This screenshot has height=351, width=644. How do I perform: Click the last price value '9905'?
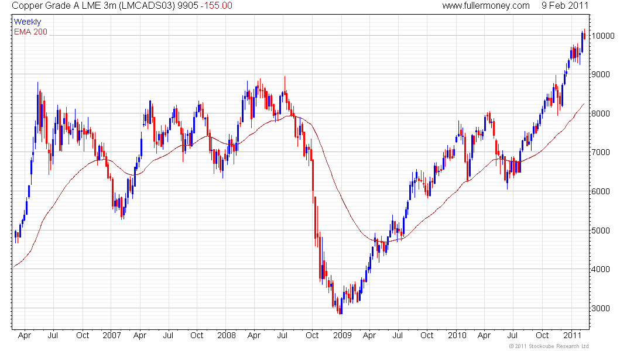[x=188, y=6]
